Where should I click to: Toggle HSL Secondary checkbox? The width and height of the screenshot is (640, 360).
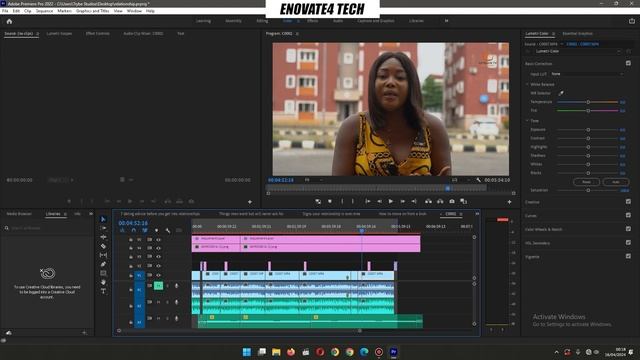coord(628,242)
